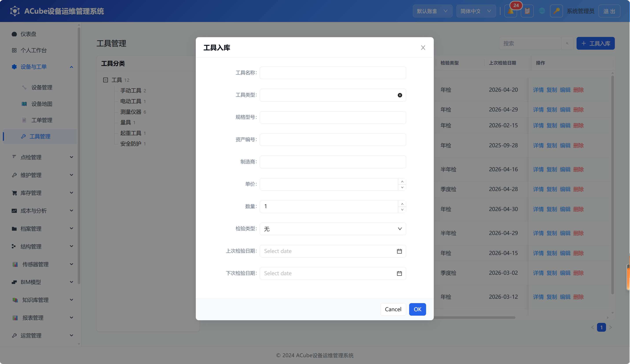Click the OK button in dialog

click(417, 309)
